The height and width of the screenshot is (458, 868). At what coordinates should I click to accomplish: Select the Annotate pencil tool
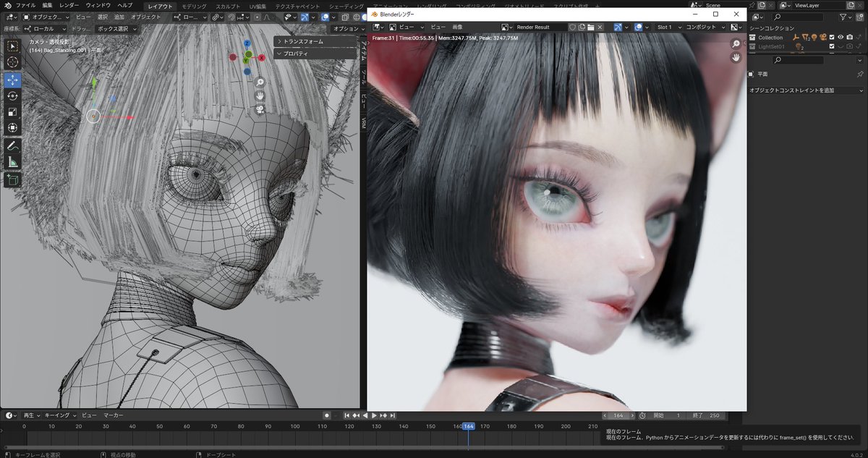pos(12,145)
